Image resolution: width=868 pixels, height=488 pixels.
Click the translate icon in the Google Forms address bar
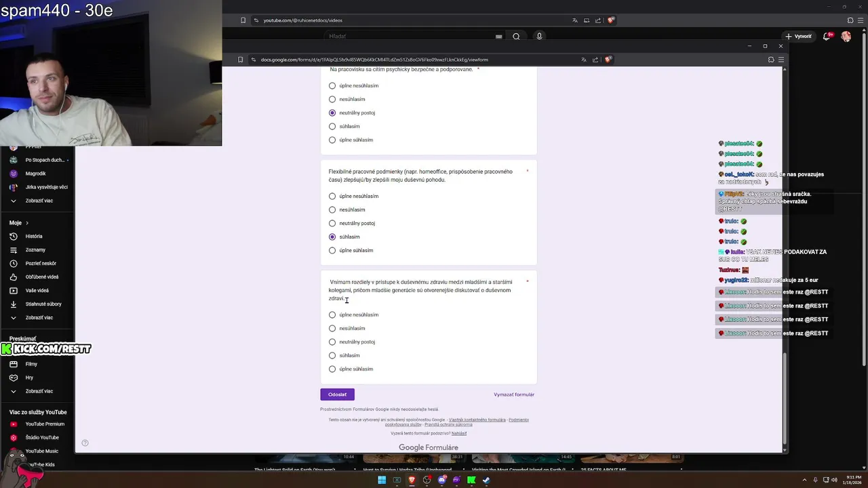[583, 60]
